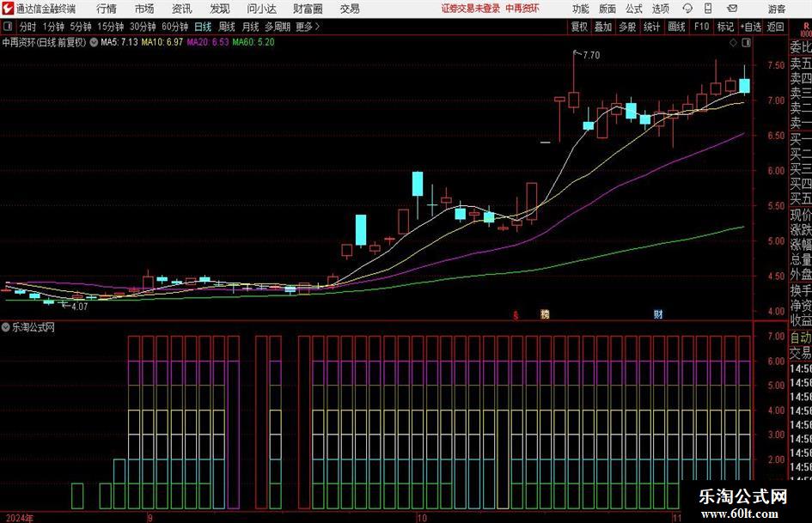The image size is (812, 523).
Task: Switch to the 30分钟 period tab
Action: [143, 27]
